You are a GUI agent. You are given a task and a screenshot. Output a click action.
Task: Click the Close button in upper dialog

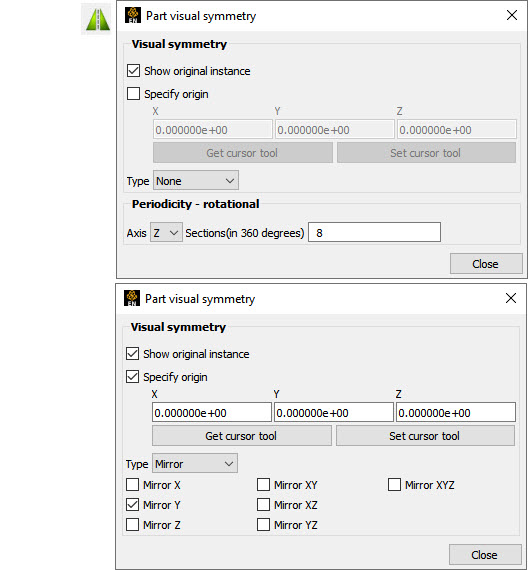[x=486, y=264]
